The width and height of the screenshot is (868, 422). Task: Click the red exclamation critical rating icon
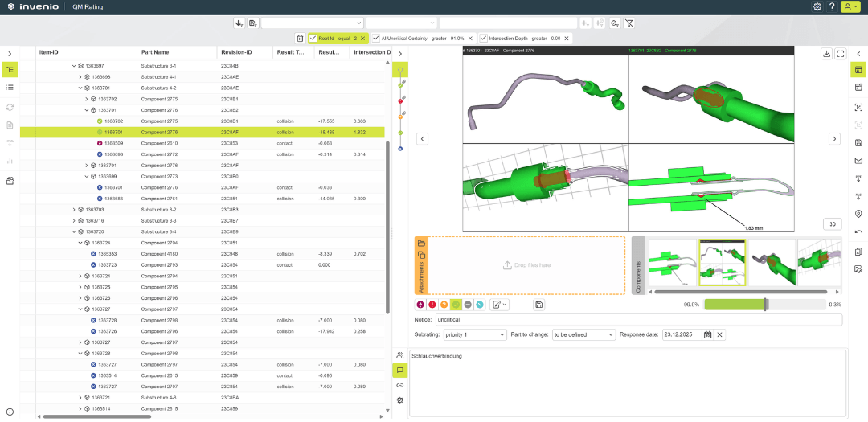coord(432,304)
